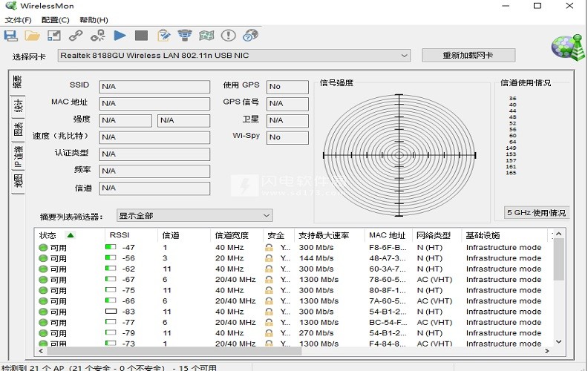Image resolution: width=588 pixels, height=371 pixels.
Task: Click the gray Stop square icon
Action: 141,35
